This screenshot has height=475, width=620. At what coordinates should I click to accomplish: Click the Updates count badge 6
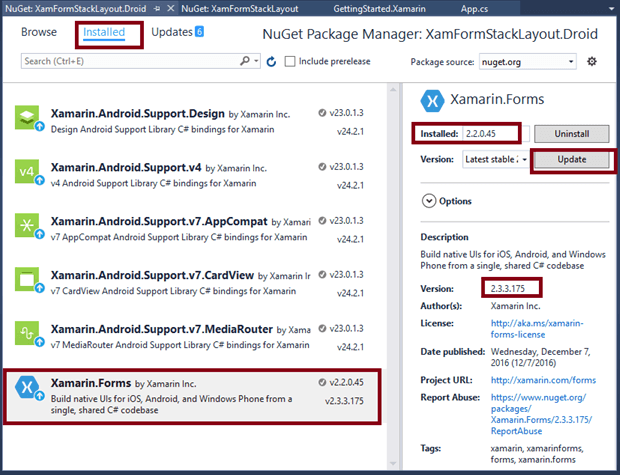(x=200, y=32)
